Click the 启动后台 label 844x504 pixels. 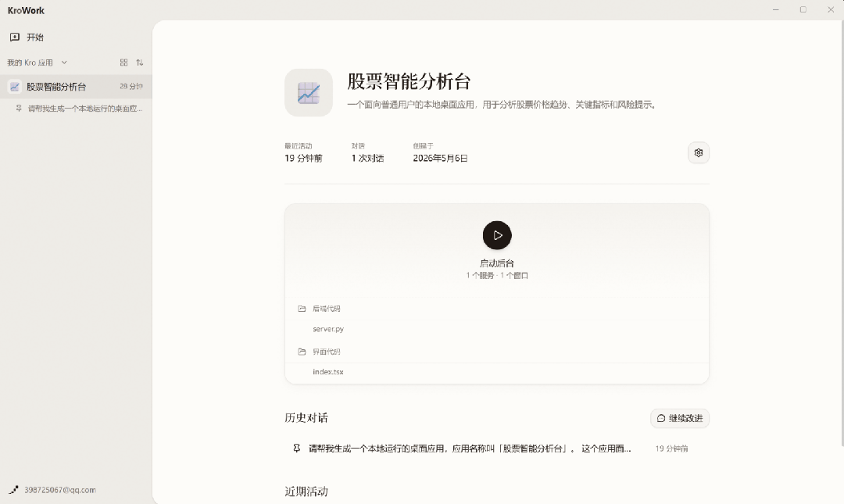coord(497,263)
